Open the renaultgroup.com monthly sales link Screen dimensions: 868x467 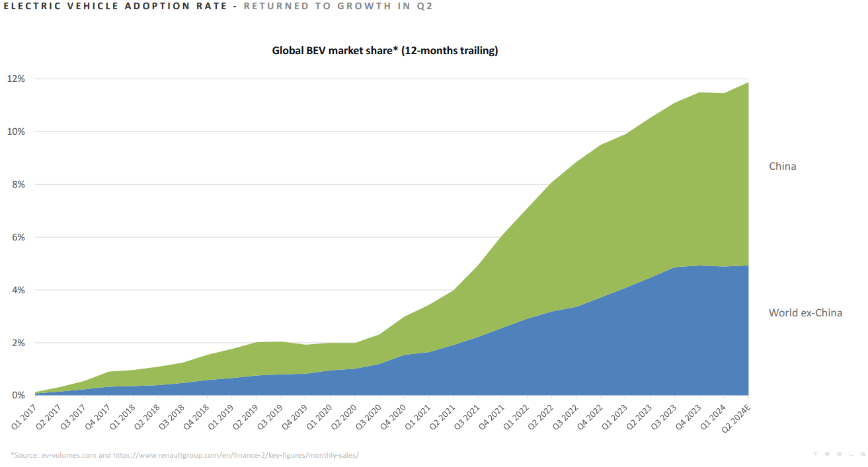pyautogui.click(x=236, y=455)
